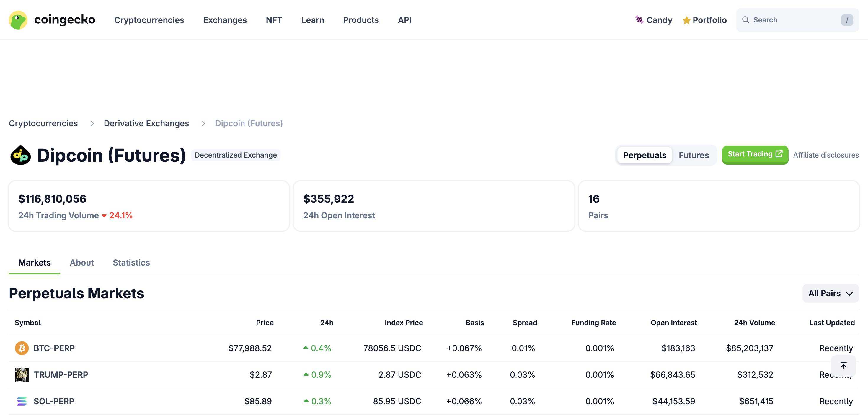Click the Portfolio star icon

(686, 20)
